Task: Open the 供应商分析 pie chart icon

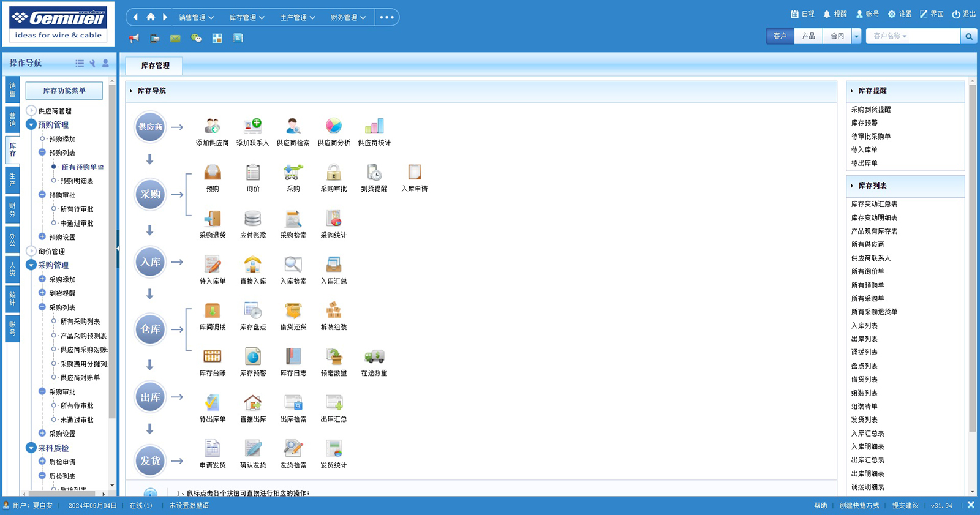Action: pyautogui.click(x=333, y=127)
